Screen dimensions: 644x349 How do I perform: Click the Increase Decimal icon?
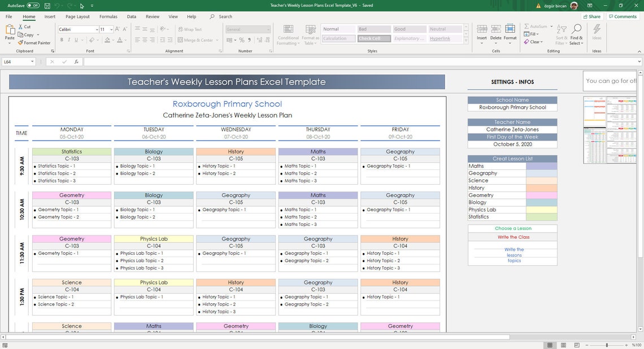(259, 40)
